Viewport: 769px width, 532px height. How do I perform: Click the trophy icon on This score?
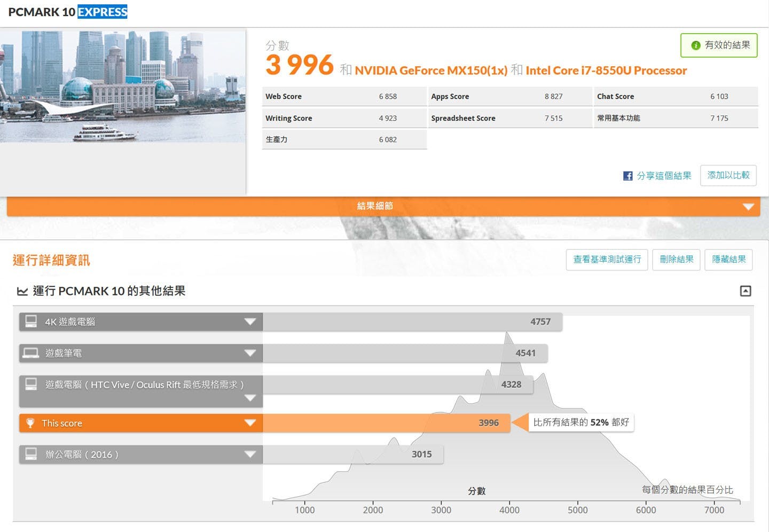[x=30, y=423]
